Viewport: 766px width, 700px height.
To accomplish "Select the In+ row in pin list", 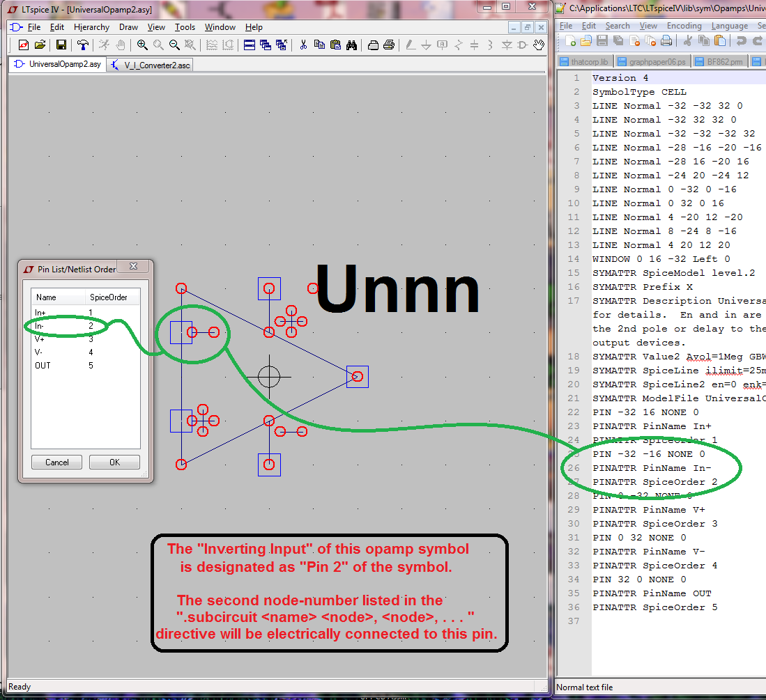I will pyautogui.click(x=86, y=313).
